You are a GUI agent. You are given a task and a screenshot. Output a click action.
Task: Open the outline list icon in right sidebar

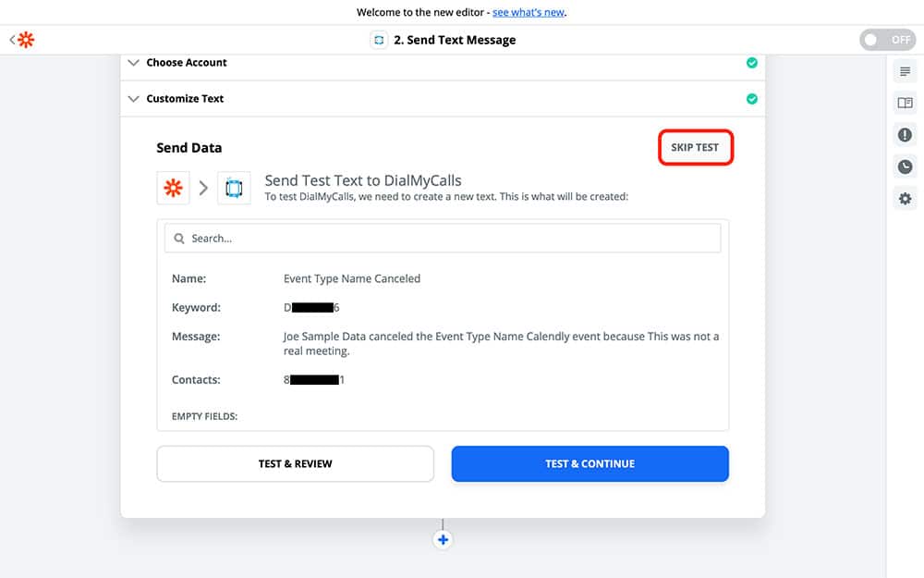point(905,71)
